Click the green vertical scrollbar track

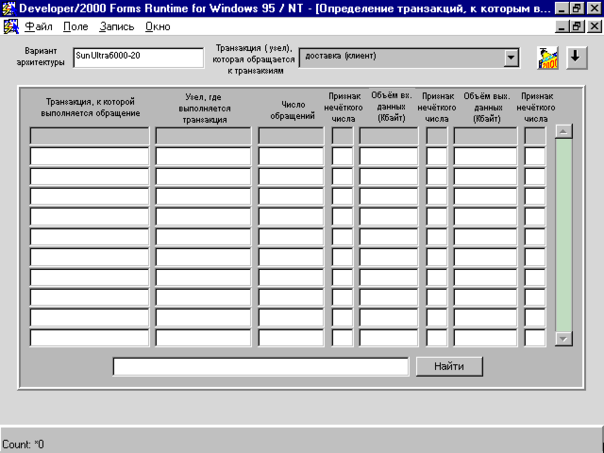coord(563,235)
